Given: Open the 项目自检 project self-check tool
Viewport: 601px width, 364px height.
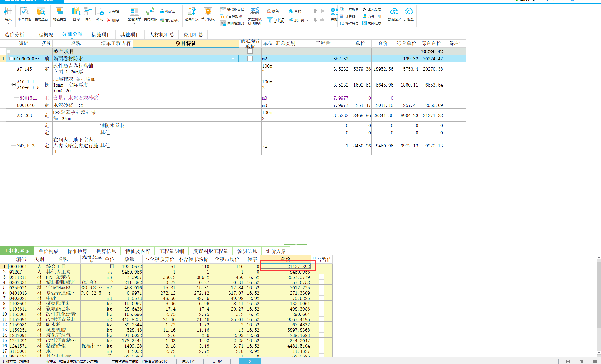Looking at the screenshot, I should [24, 14].
